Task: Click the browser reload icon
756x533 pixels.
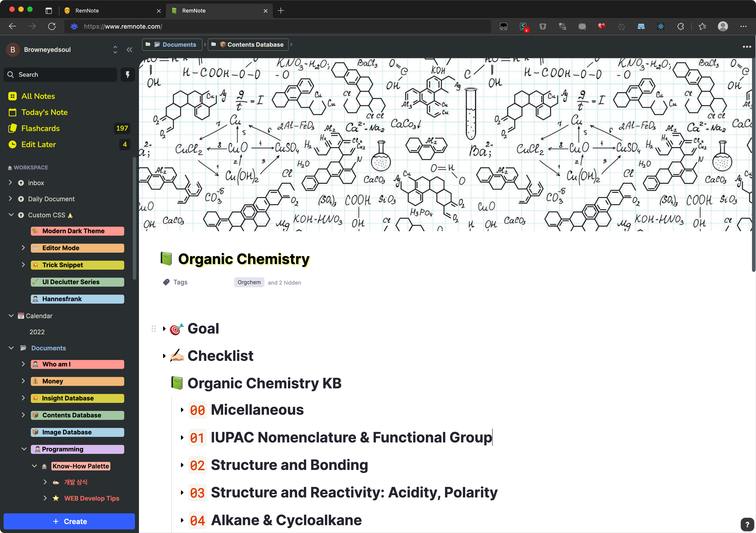Action: pos(52,26)
